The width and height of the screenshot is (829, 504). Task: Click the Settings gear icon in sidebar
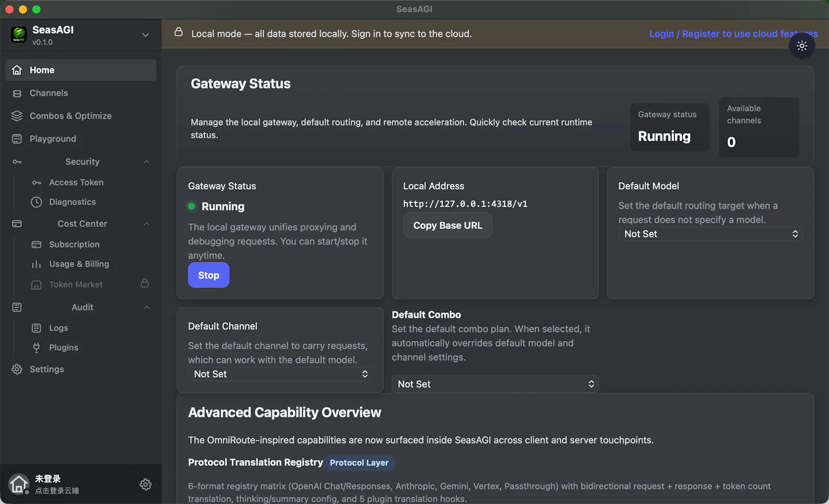pyautogui.click(x=17, y=369)
